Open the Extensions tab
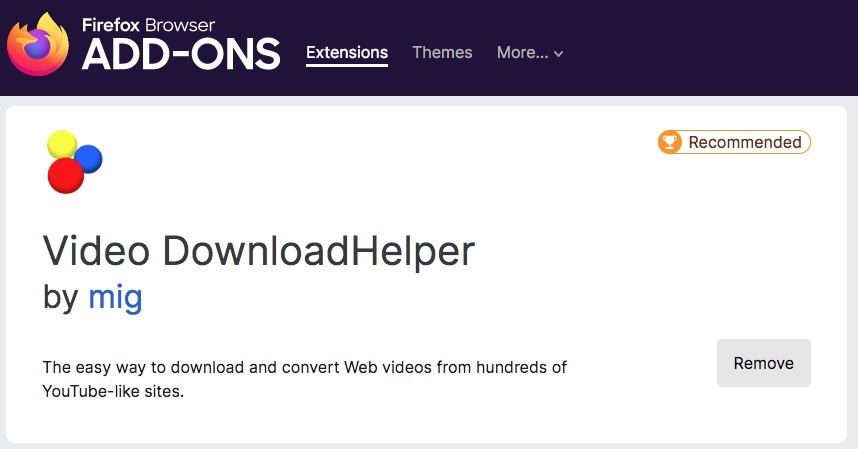This screenshot has width=858, height=449. click(346, 52)
